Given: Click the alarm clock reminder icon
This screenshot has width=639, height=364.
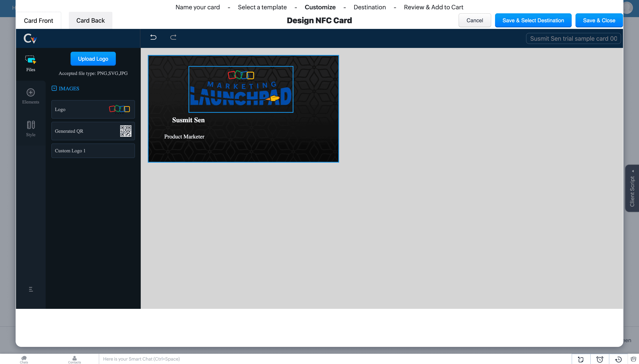Looking at the screenshot, I should (x=599, y=359).
